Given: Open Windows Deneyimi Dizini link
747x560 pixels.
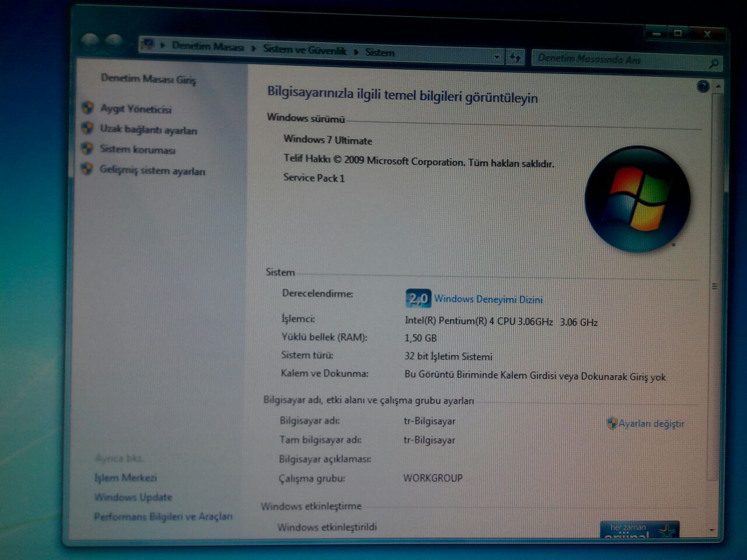Looking at the screenshot, I should [488, 299].
